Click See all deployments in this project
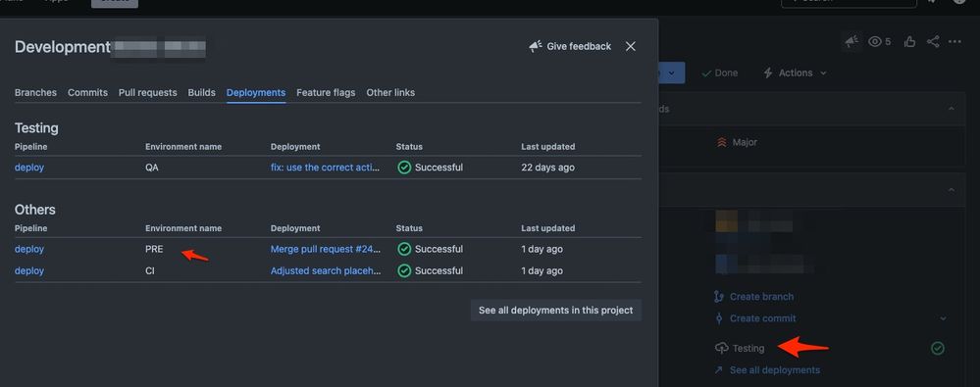Viewport: 980px width, 387px height. [555, 311]
